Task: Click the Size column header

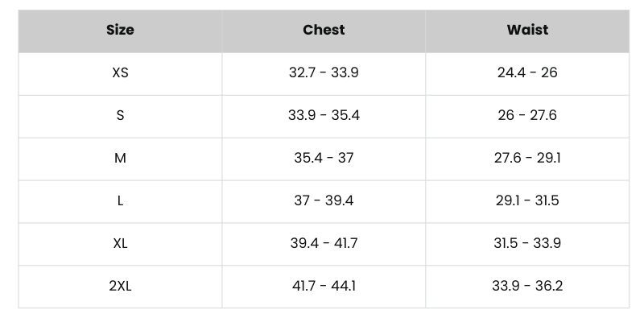Action: pyautogui.click(x=120, y=31)
